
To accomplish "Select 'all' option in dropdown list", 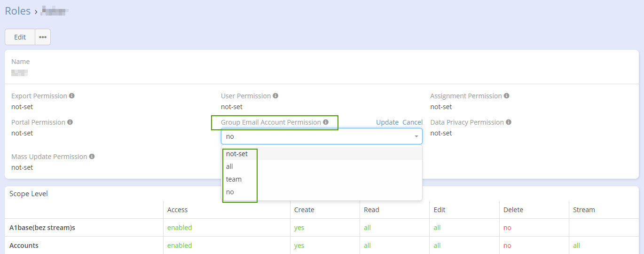I will coord(229,167).
